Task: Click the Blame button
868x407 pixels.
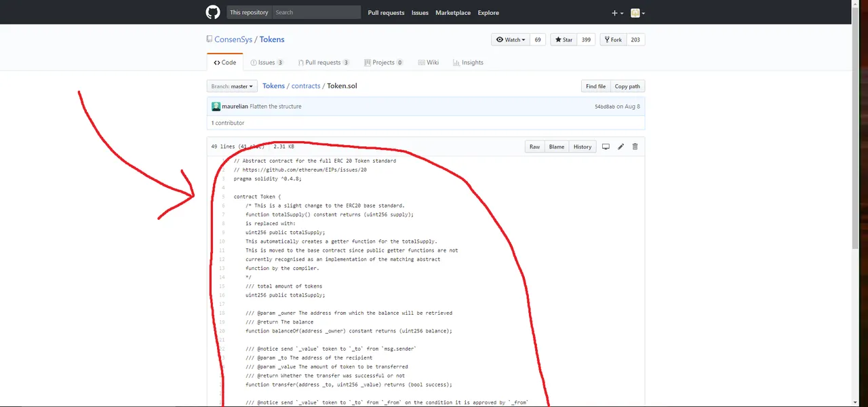Action: click(x=557, y=147)
